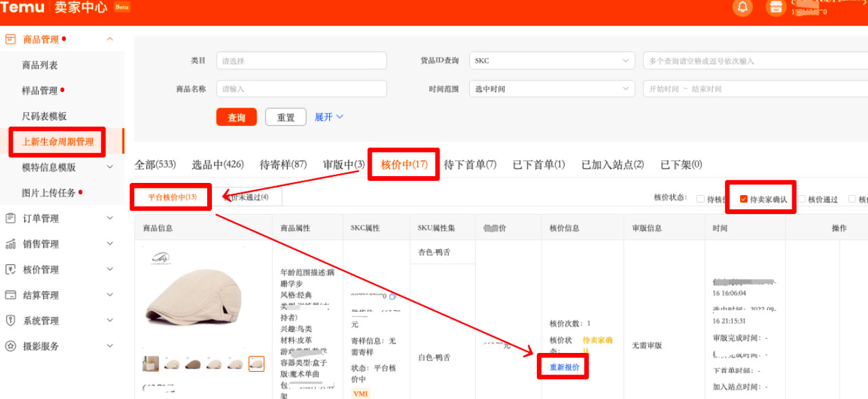Check the 待核价 checkbox
Image resolution: width=868 pixels, height=399 pixels.
point(701,198)
